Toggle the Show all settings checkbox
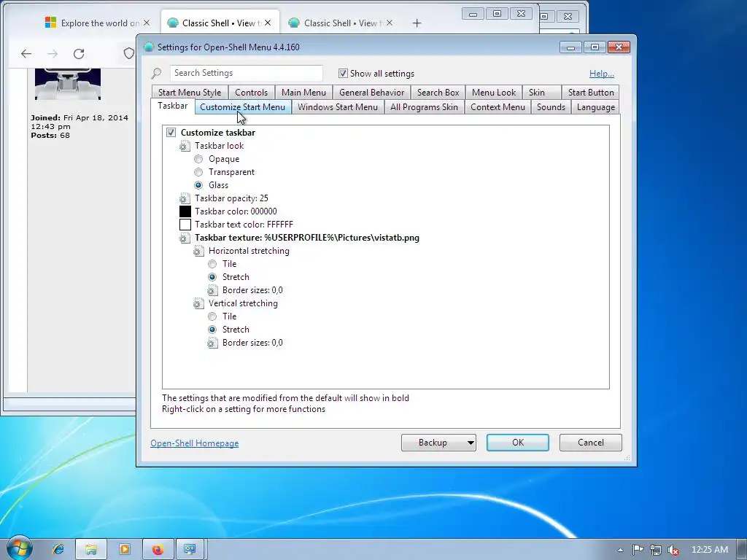The height and width of the screenshot is (560, 747). [x=343, y=74]
